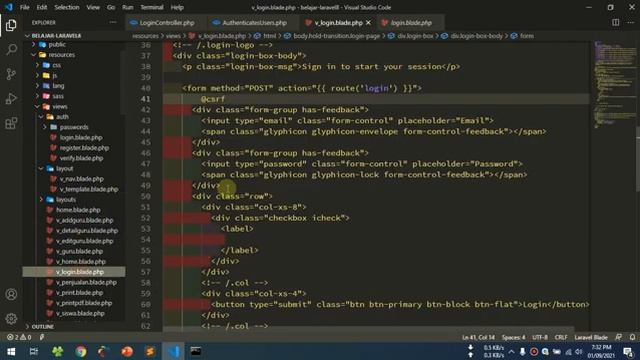The width and height of the screenshot is (640, 360).
Task: Open the Help menu
Action: 177,7
